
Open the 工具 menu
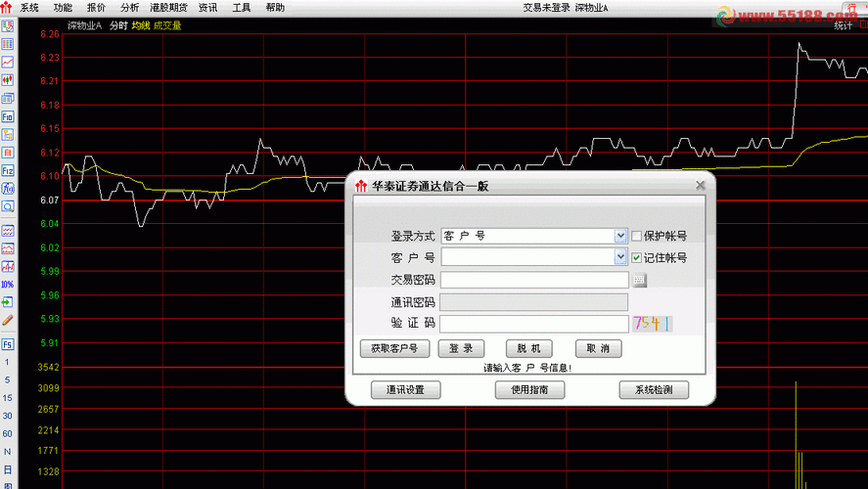242,8
